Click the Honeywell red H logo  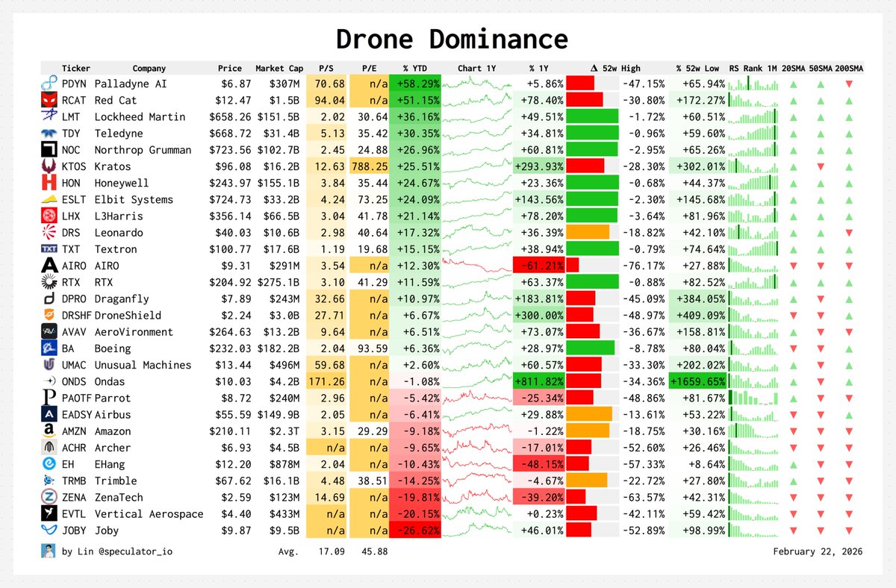pyautogui.click(x=49, y=183)
